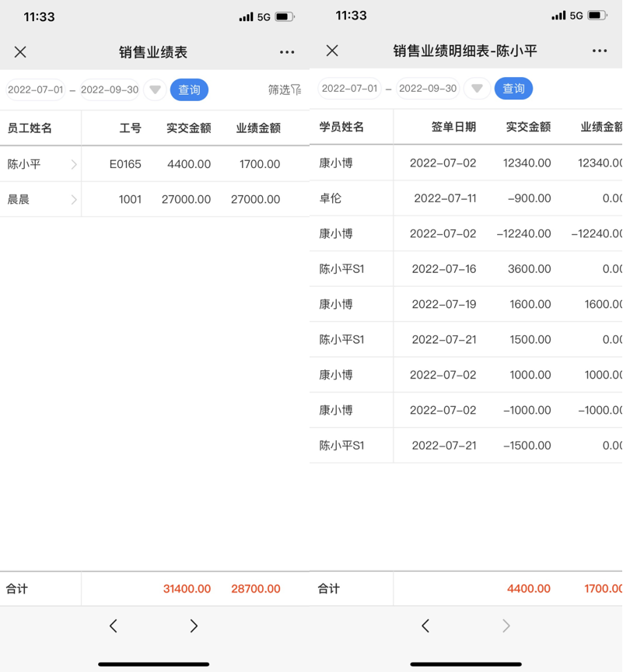Open more options on 销售业绩明细表 page
The height and width of the screenshot is (672, 623).
click(x=599, y=51)
